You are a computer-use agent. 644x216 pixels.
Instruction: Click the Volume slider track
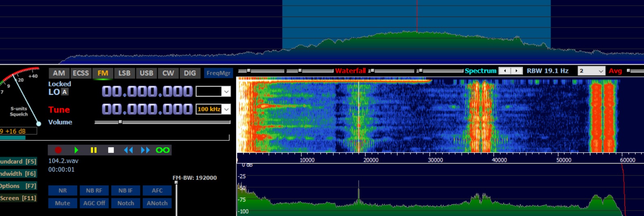[x=162, y=122]
